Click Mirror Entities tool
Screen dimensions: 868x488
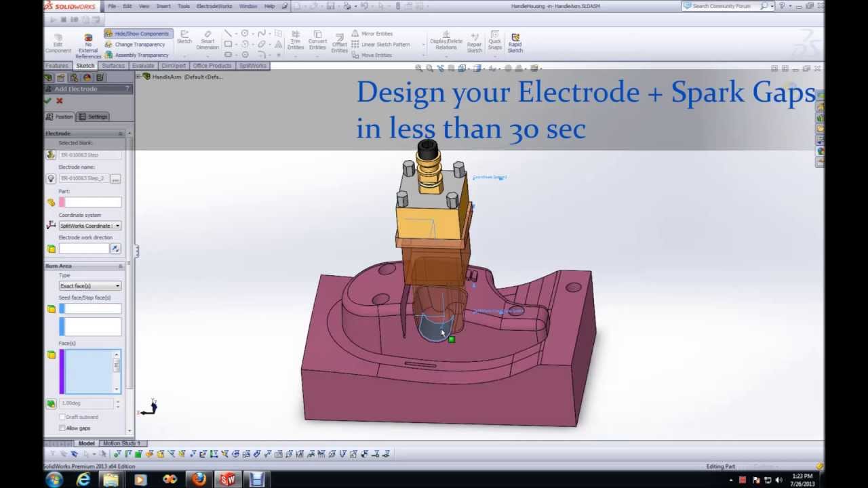(x=372, y=33)
